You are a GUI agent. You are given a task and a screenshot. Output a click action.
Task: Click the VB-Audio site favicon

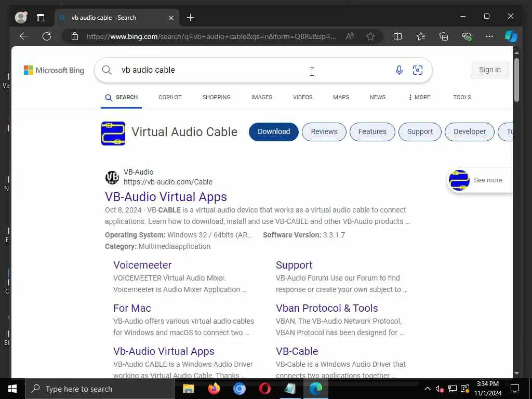(x=112, y=177)
